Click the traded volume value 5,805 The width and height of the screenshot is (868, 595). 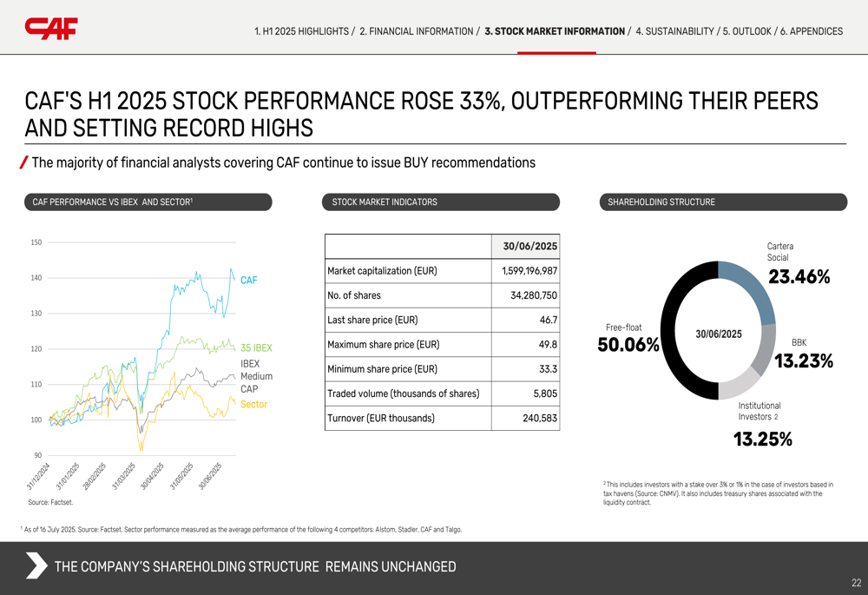(545, 393)
